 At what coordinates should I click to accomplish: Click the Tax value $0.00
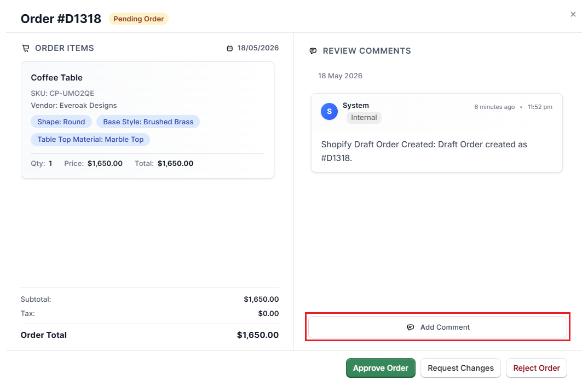(x=268, y=313)
